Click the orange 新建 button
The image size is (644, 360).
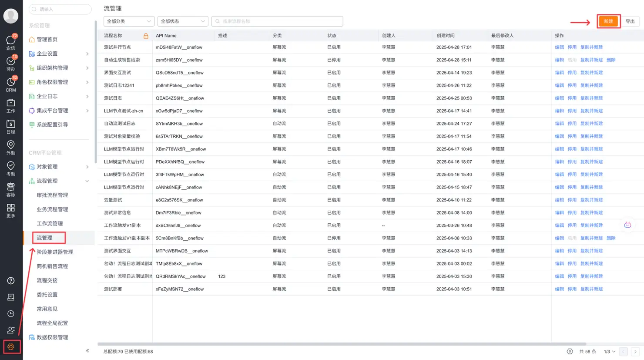pyautogui.click(x=608, y=21)
